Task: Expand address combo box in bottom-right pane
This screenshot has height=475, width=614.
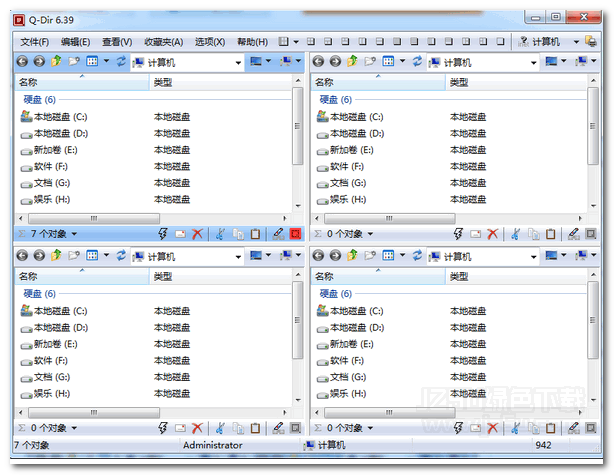Action: coord(534,257)
